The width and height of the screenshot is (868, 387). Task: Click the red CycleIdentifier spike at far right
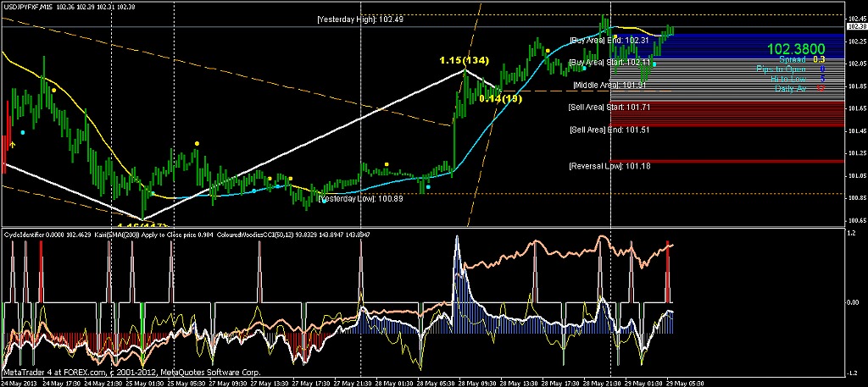point(668,272)
